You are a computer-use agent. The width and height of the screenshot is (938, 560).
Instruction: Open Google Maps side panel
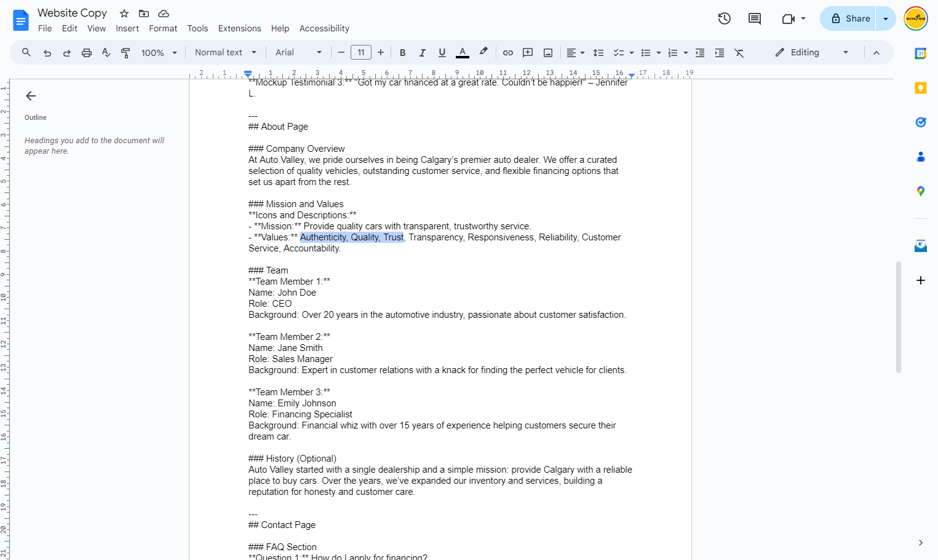coord(921,191)
